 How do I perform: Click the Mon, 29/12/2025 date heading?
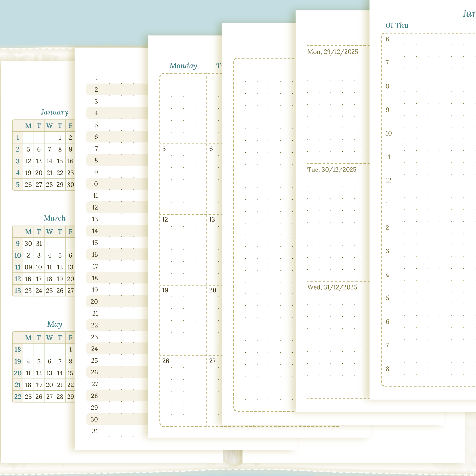[x=333, y=52]
